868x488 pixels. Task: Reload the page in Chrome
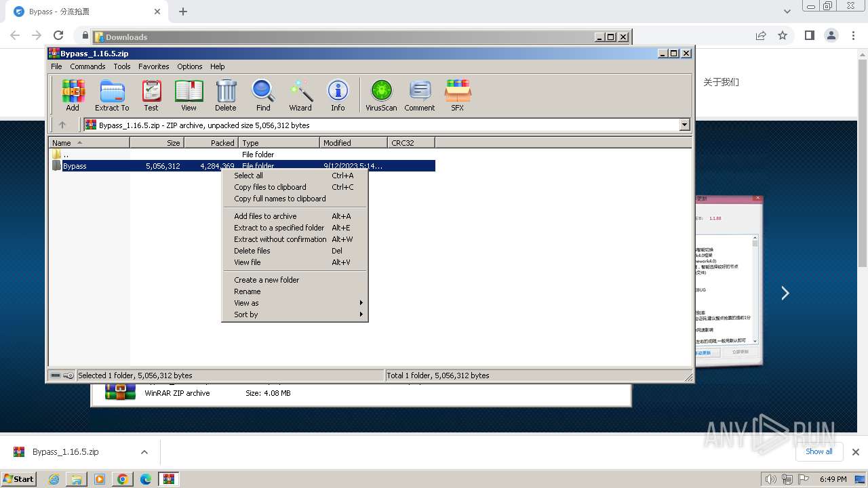58,35
